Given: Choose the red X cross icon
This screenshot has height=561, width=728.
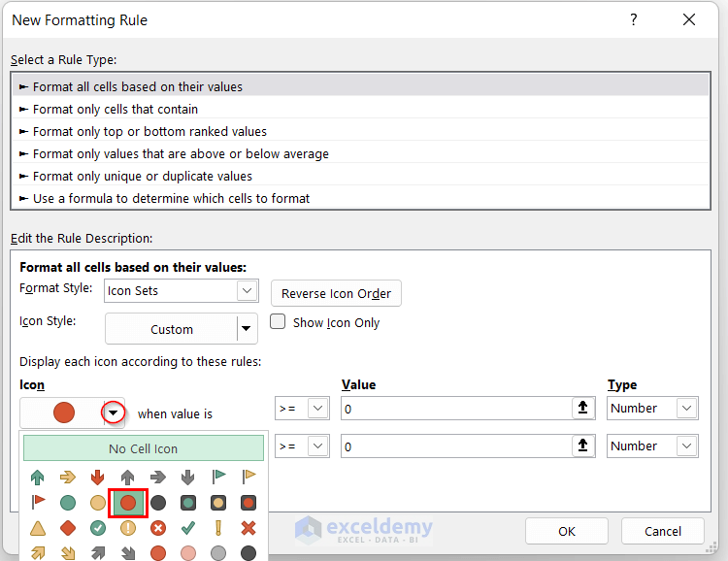Looking at the screenshot, I should pos(248,528).
